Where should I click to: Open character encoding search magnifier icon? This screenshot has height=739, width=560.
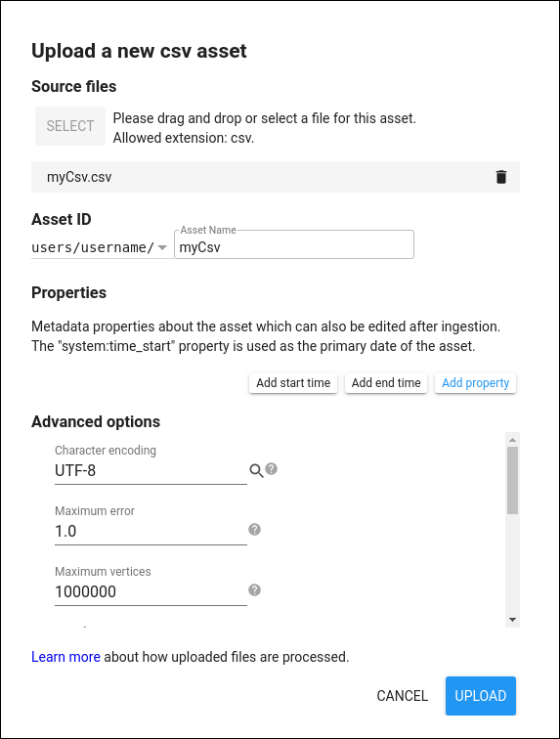(x=256, y=470)
